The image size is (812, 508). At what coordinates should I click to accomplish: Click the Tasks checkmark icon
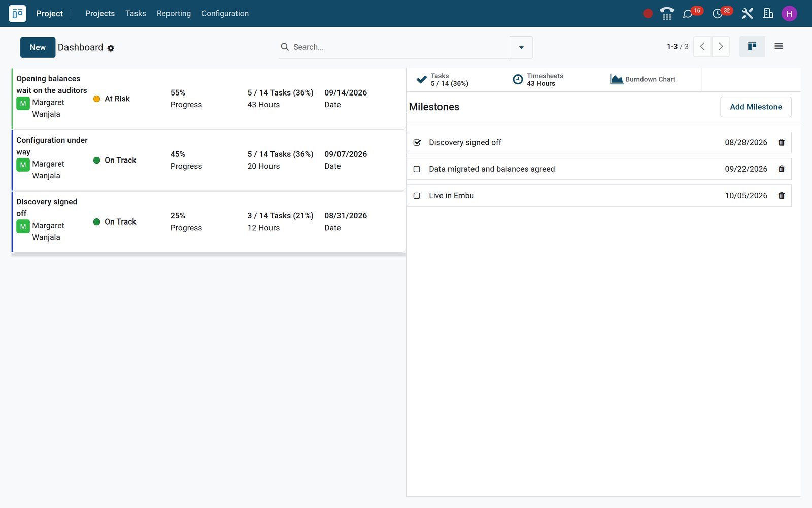[421, 80]
